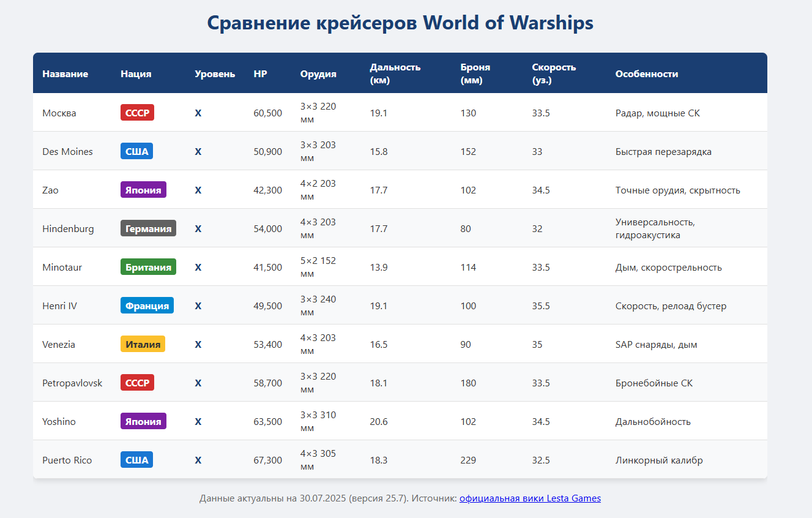Viewport: 812px width, 518px height.
Task: Click the Япония badge in Yoshino row
Action: pos(143,421)
